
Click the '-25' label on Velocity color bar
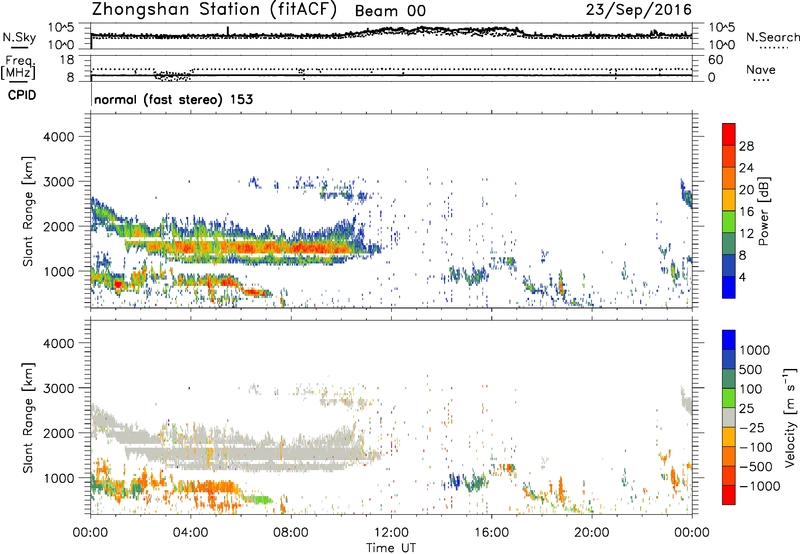[752, 428]
